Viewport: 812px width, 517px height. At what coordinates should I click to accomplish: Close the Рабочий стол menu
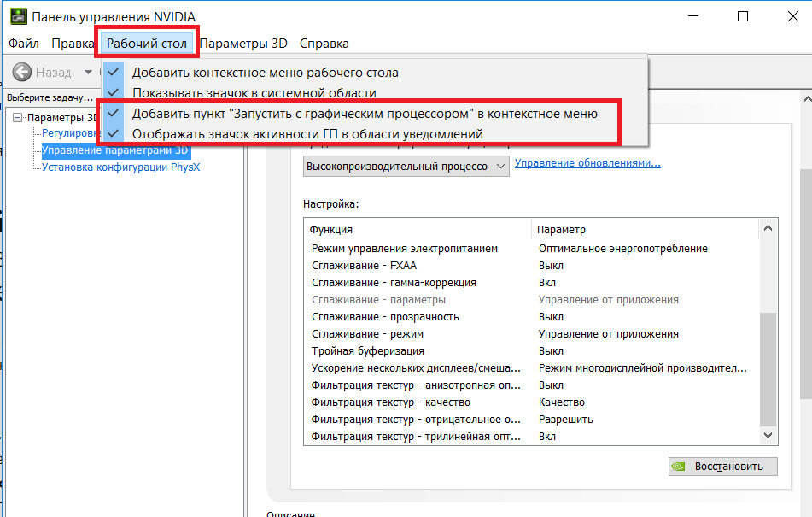147,44
